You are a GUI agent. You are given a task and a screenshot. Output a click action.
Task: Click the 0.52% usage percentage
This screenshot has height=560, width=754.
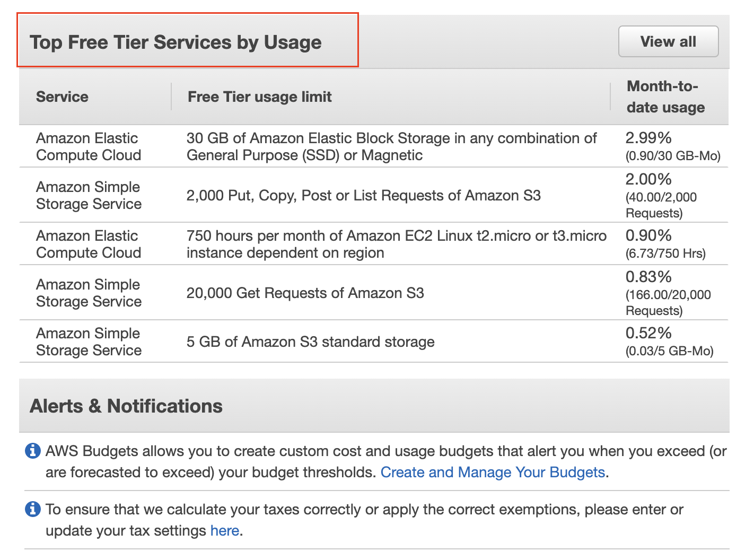click(x=647, y=333)
